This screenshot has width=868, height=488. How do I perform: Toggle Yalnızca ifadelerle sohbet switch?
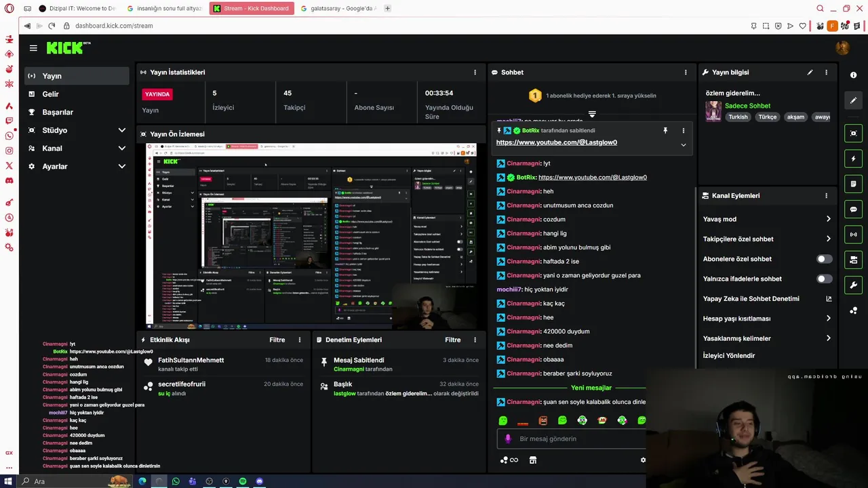(x=824, y=279)
